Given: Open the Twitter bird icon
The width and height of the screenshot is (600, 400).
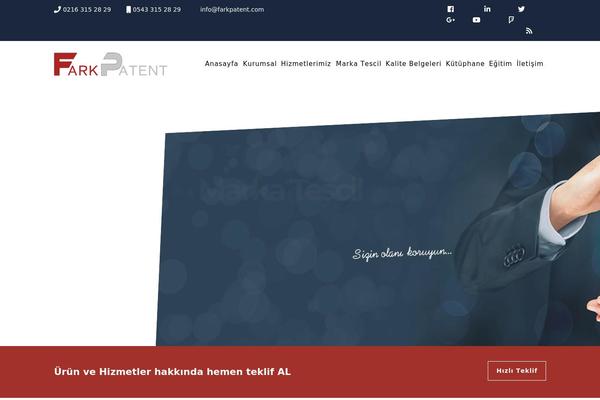Looking at the screenshot, I should pos(521,9).
